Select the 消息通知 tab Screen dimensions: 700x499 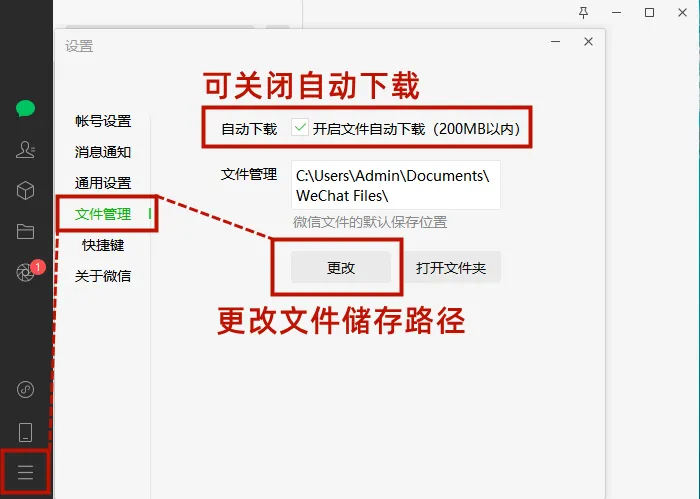pyautogui.click(x=103, y=152)
